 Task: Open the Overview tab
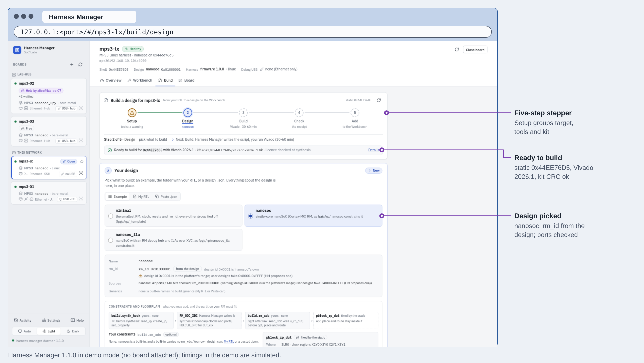[111, 81]
